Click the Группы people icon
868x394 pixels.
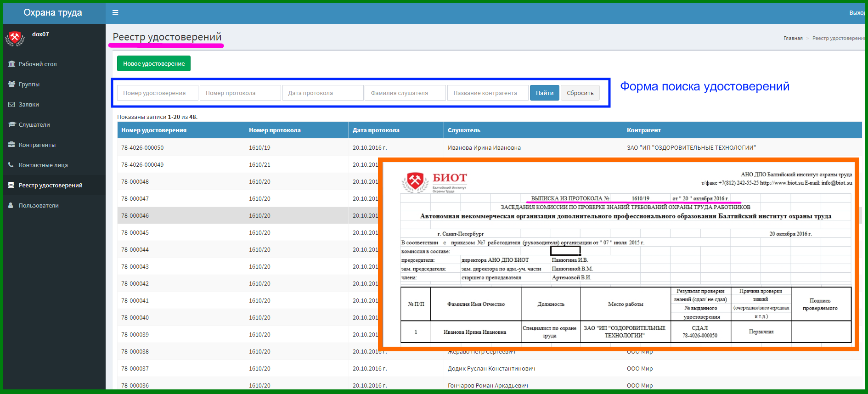(11, 84)
